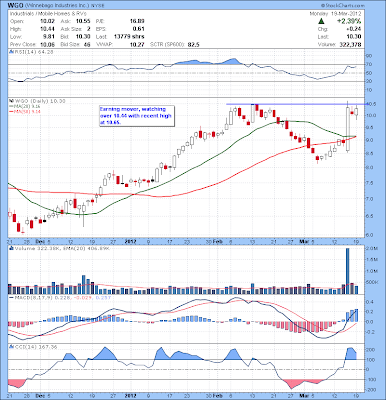Image resolution: width=386 pixels, height=400 pixels.
Task: Click the green MA(20) legend entry
Action: pyautogui.click(x=24, y=106)
